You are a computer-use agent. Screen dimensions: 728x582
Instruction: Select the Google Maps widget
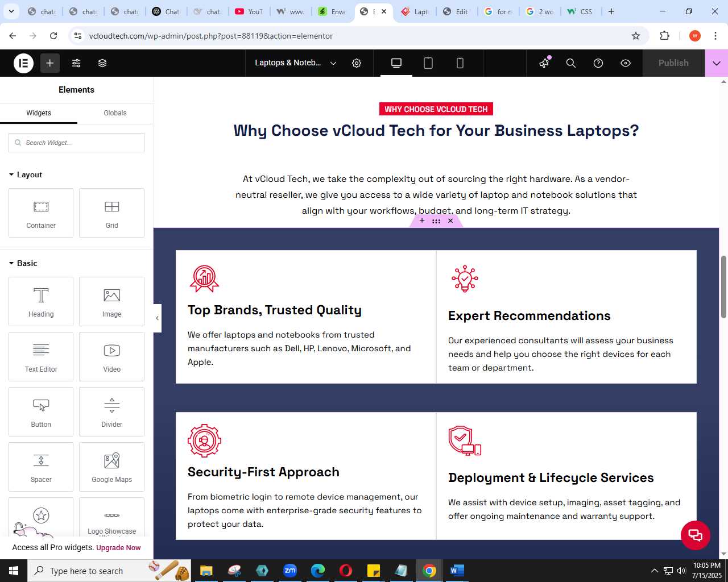[111, 467]
